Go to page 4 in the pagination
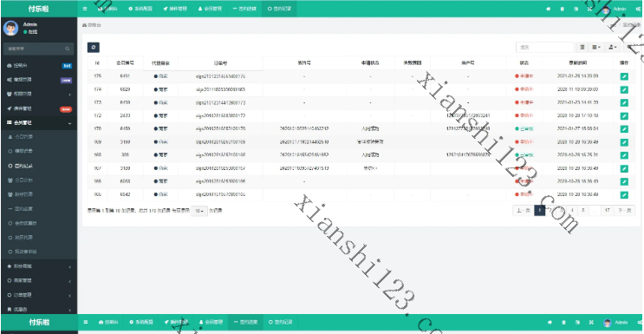This screenshot has height=334, width=644. 572,211
